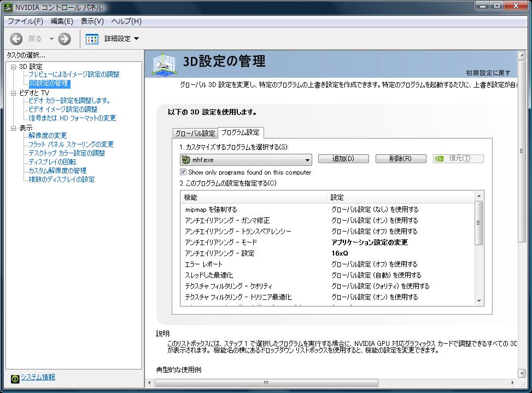Screen dimensions: 532x393
Task: Open the 詳細設定 view dropdown
Action: pos(136,39)
